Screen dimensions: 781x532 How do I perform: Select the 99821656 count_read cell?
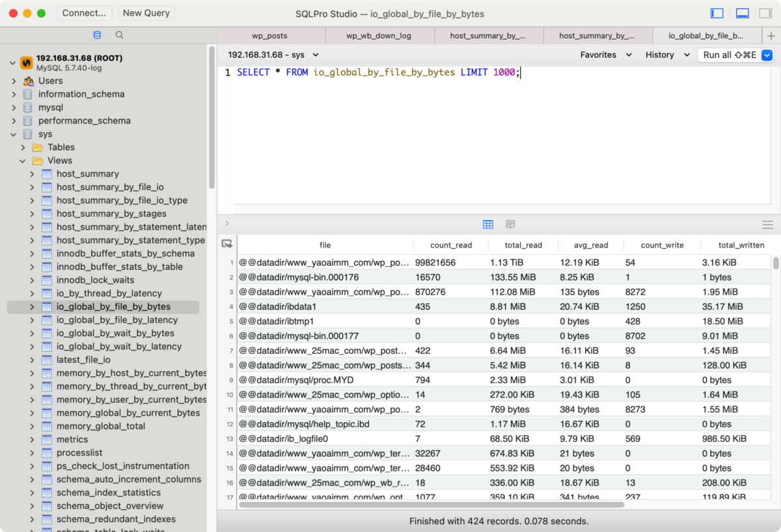tap(451, 263)
